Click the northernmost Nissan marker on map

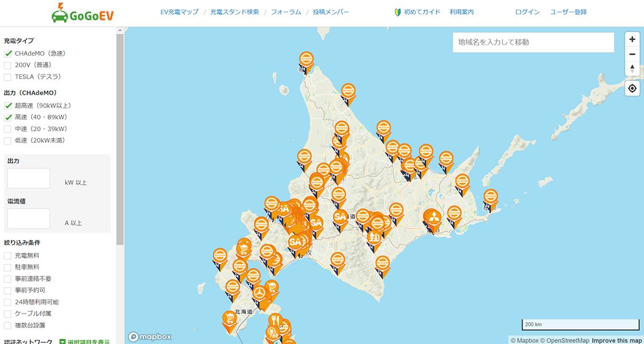click(307, 59)
